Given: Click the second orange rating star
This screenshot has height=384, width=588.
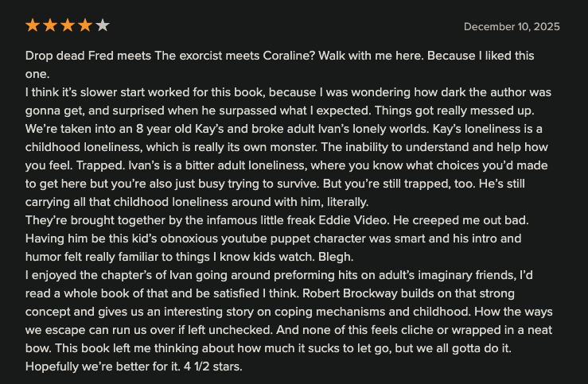Looking at the screenshot, I should pyautogui.click(x=50, y=25).
